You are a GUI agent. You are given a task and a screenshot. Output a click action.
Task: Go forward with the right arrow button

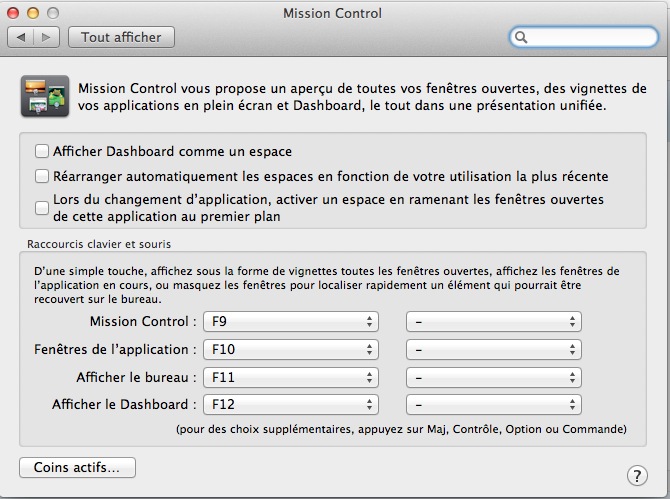[x=46, y=37]
